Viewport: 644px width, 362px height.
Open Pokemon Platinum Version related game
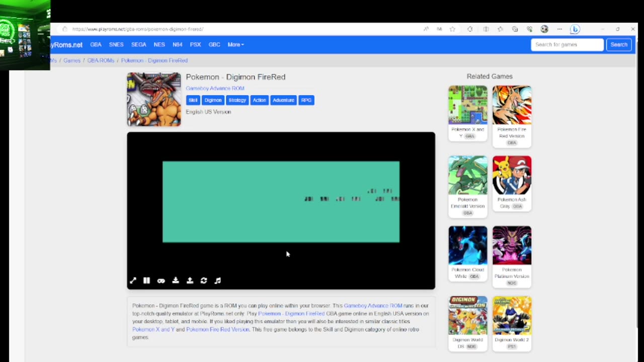[x=512, y=256]
